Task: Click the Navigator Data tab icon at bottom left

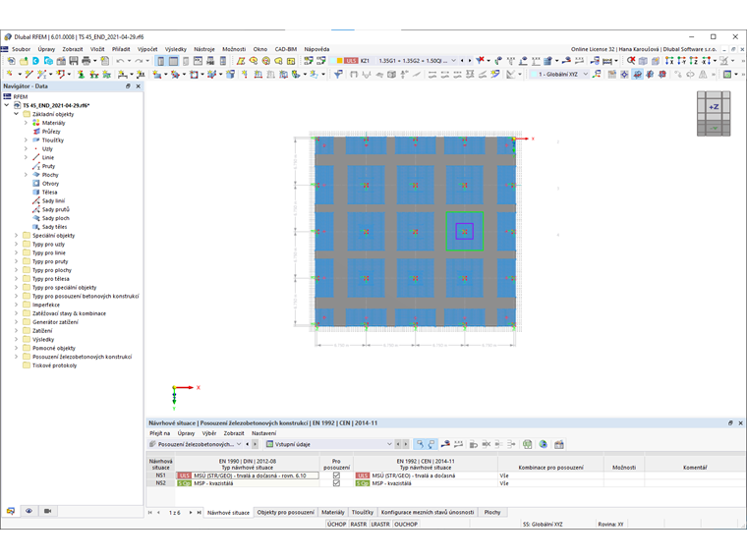Action: click(x=11, y=511)
